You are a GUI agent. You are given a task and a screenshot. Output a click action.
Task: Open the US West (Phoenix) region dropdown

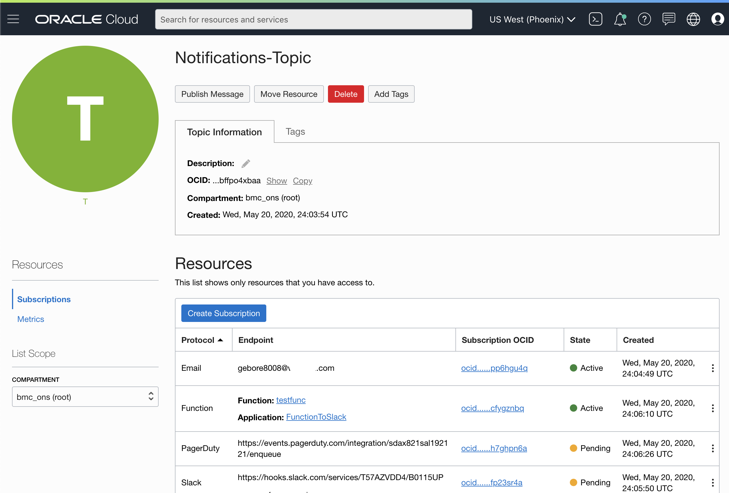[x=532, y=20]
